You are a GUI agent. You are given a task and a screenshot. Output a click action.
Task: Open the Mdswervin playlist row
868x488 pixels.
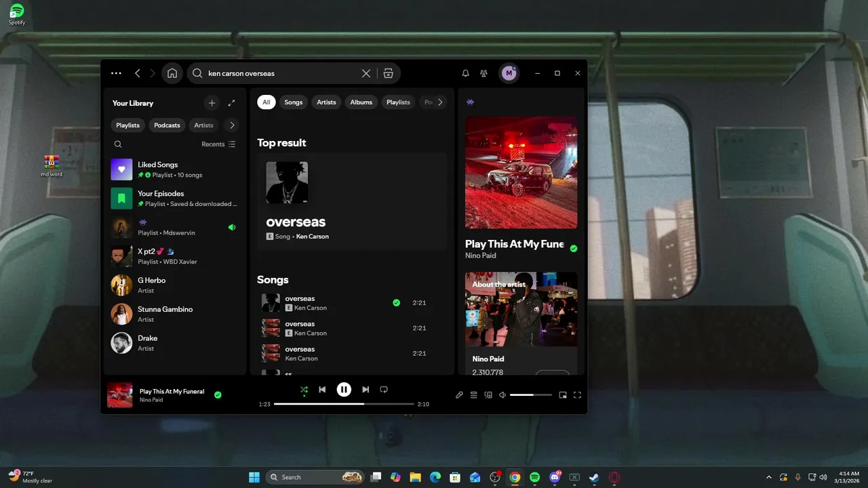coord(174,228)
